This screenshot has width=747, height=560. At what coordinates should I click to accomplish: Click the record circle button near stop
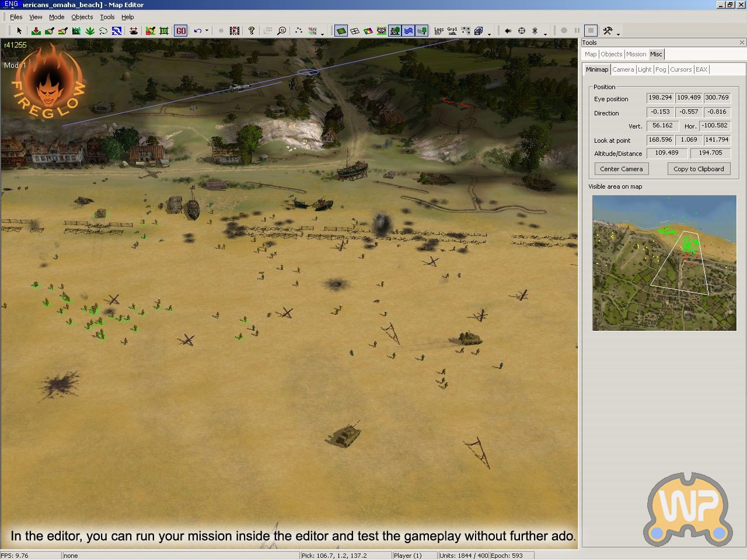click(564, 31)
